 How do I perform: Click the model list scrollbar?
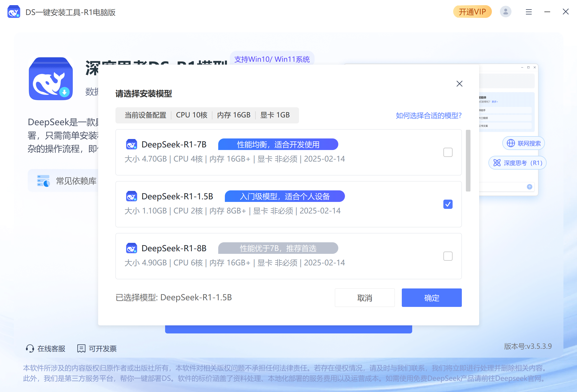pos(468,160)
